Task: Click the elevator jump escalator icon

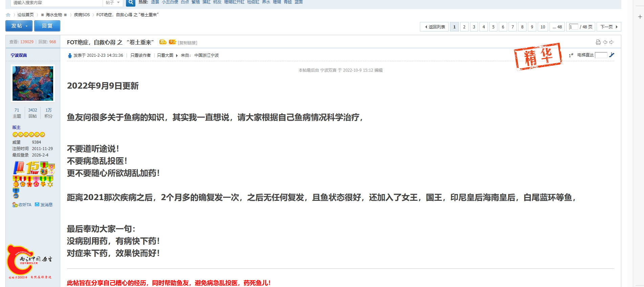Action: [611, 55]
